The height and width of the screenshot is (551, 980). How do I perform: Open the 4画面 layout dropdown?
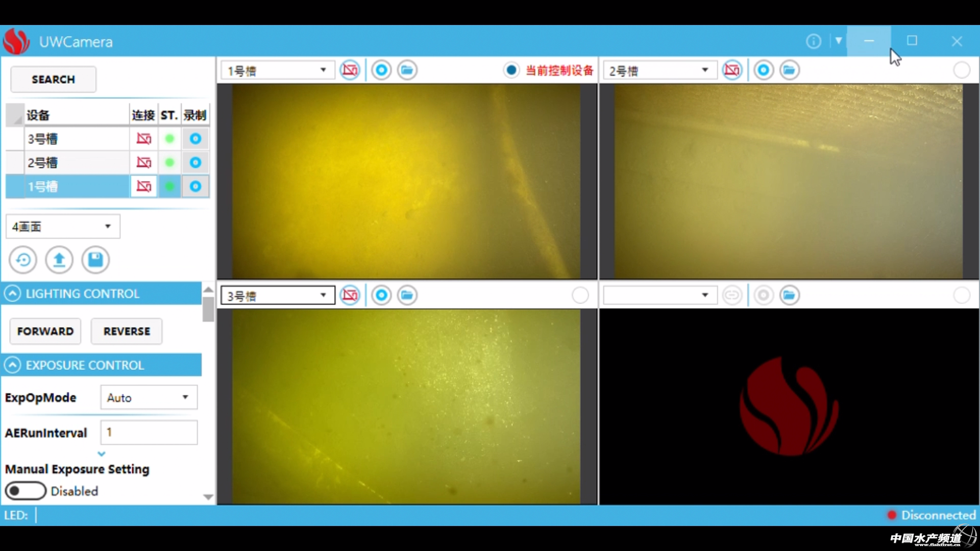click(x=63, y=227)
